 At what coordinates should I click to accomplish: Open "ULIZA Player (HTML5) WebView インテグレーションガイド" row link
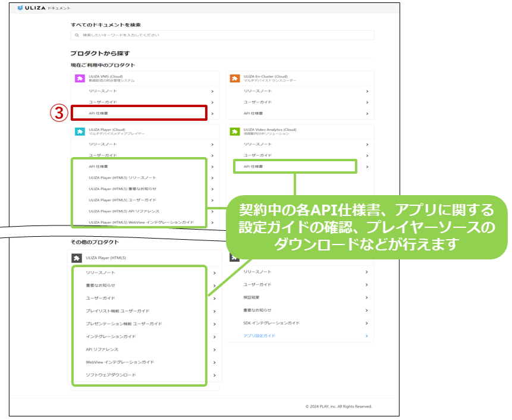[142, 222]
